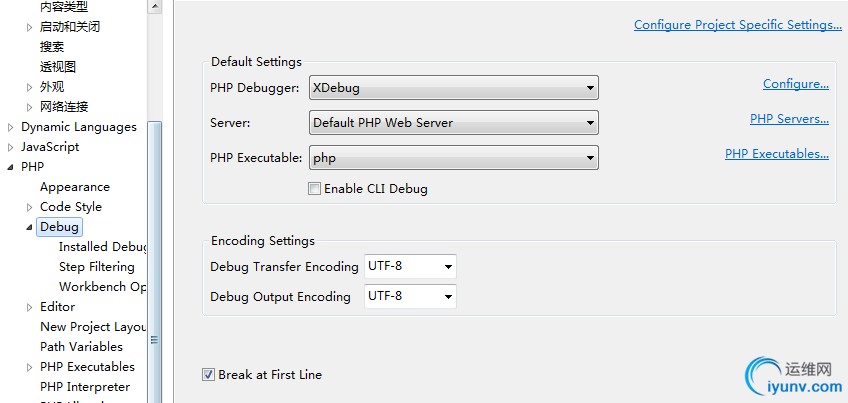Click Configure Project Specific Settings link

pyautogui.click(x=738, y=25)
